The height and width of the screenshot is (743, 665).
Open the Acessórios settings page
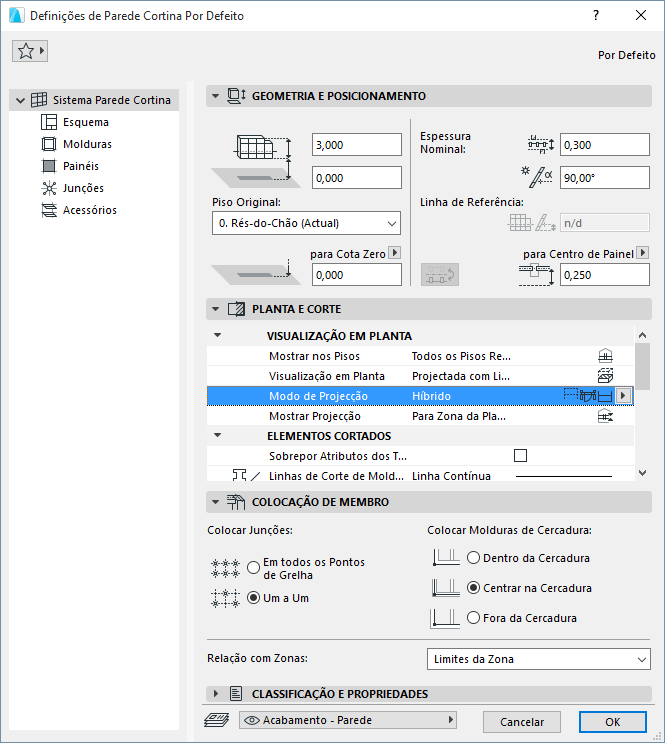pos(90,210)
